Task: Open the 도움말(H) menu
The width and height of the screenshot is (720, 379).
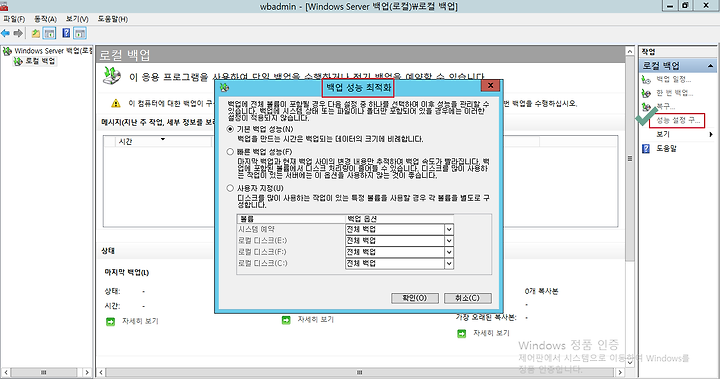Action: coord(112,19)
